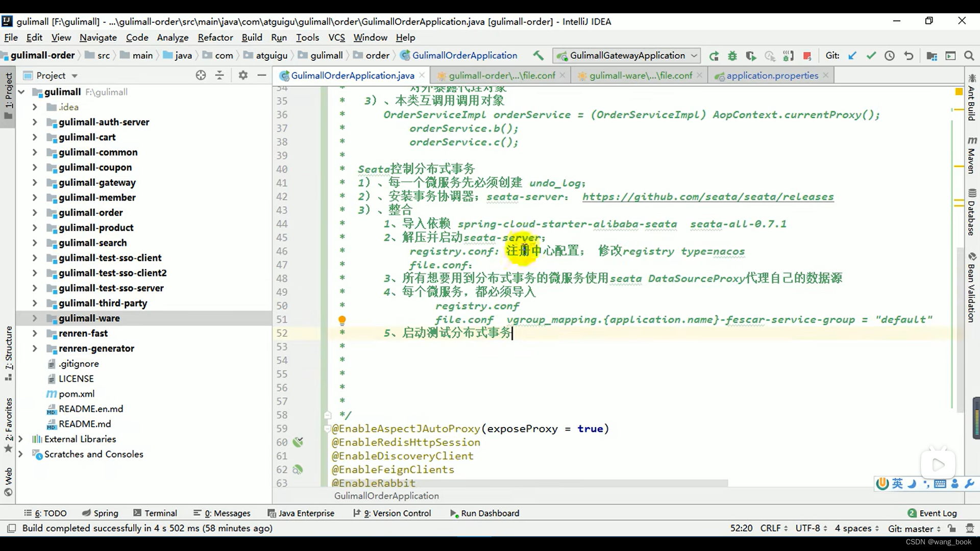Expand the renren-fast module
This screenshot has height=551, width=980.
[35, 334]
